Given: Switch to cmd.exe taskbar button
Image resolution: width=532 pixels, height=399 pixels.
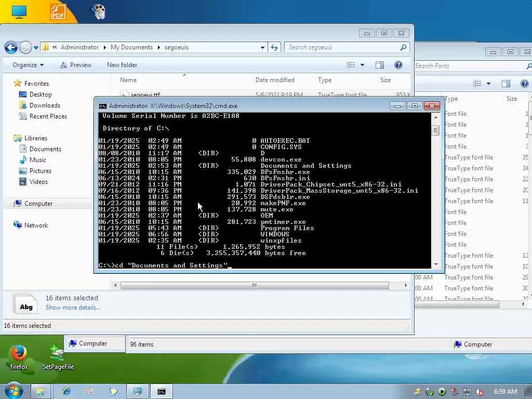Looking at the screenshot, I should coord(162,392).
